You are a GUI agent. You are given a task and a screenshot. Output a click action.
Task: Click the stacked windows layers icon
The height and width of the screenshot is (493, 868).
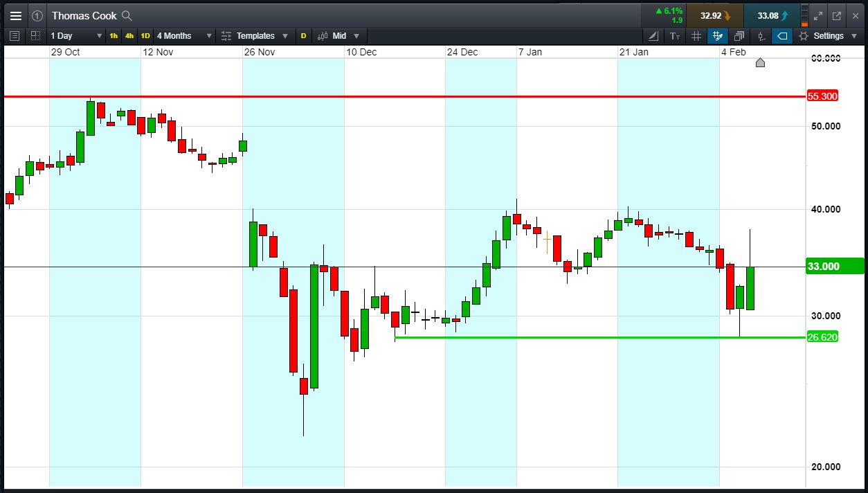pos(739,36)
